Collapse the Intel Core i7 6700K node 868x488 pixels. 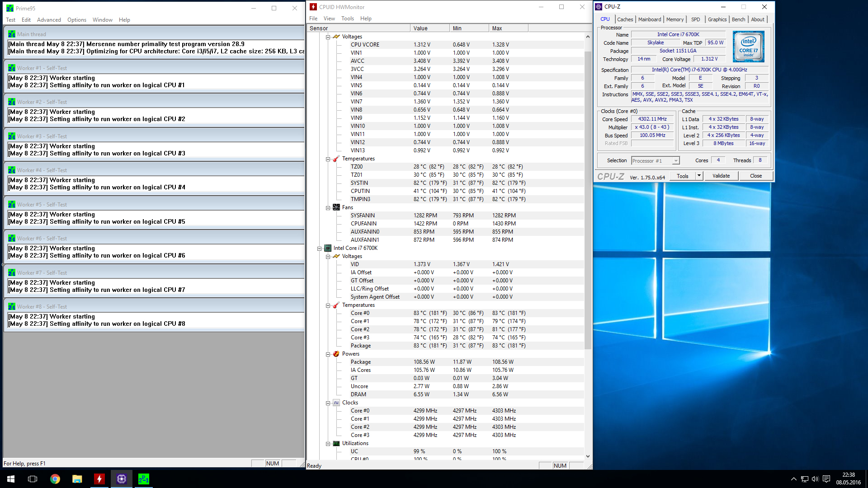coord(320,249)
